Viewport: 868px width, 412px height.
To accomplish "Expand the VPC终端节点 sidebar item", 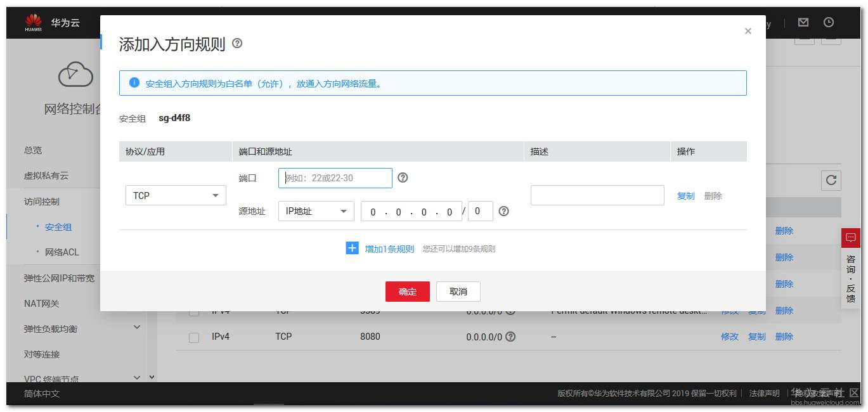I will click(137, 377).
